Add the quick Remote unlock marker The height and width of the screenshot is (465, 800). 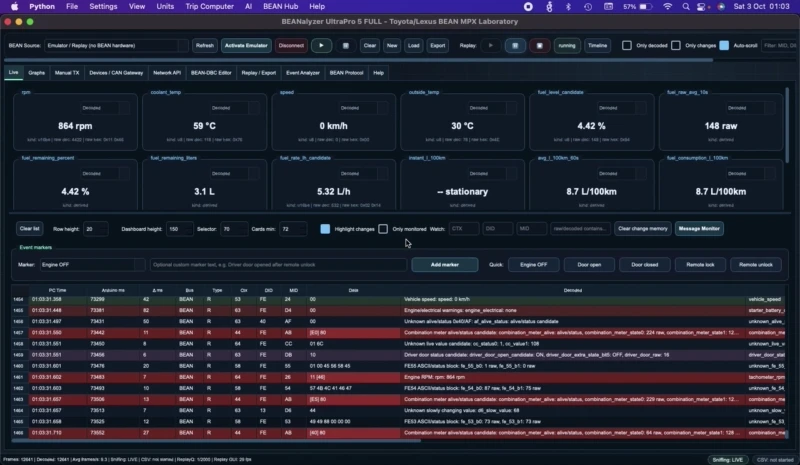pos(756,264)
